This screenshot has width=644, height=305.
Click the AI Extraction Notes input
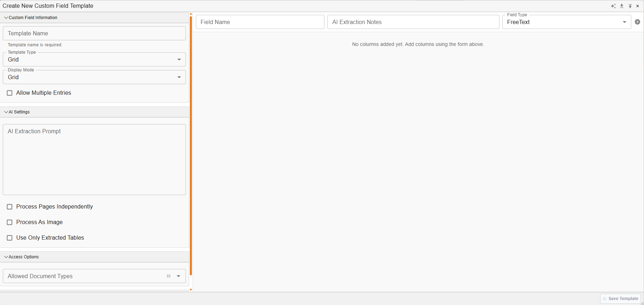413,22
